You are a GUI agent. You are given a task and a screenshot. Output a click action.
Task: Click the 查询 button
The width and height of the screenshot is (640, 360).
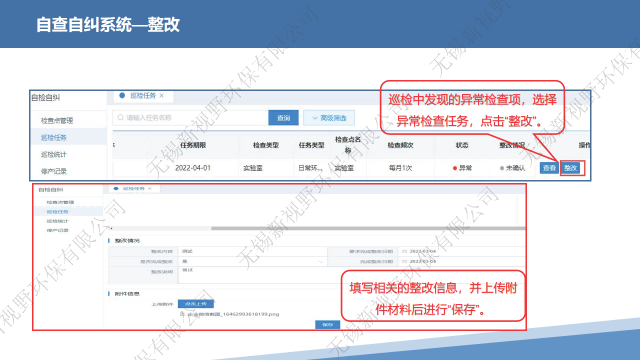(x=283, y=118)
